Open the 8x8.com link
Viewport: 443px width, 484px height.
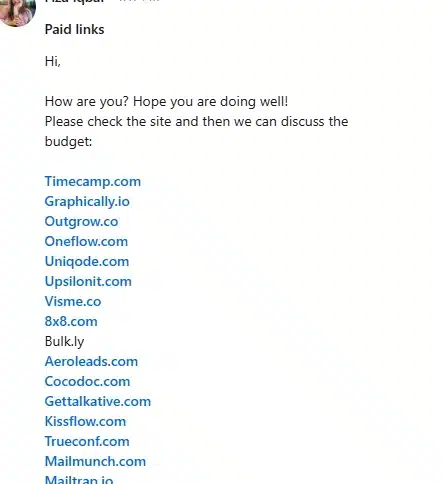point(71,322)
